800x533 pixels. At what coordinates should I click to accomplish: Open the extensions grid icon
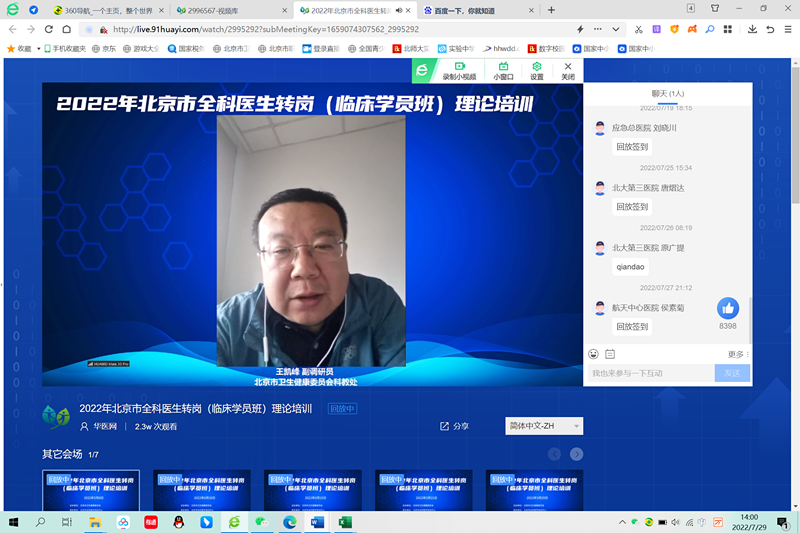pyautogui.click(x=728, y=29)
